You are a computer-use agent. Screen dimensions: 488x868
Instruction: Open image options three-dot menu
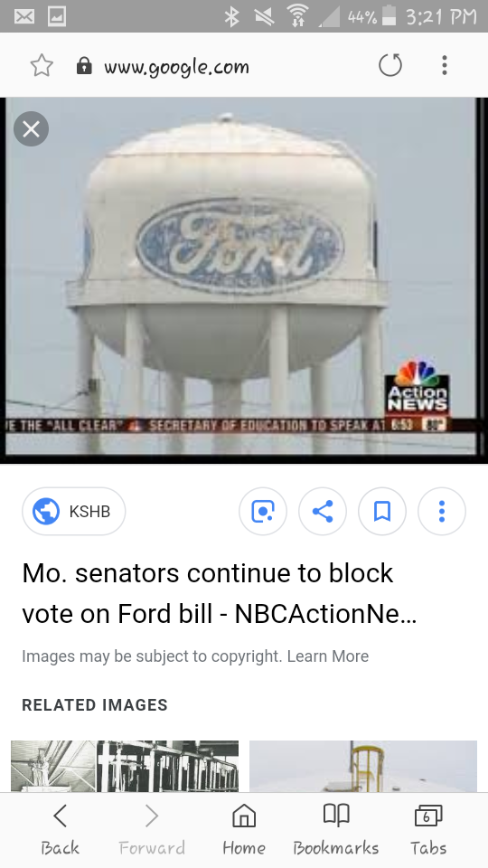click(x=442, y=512)
